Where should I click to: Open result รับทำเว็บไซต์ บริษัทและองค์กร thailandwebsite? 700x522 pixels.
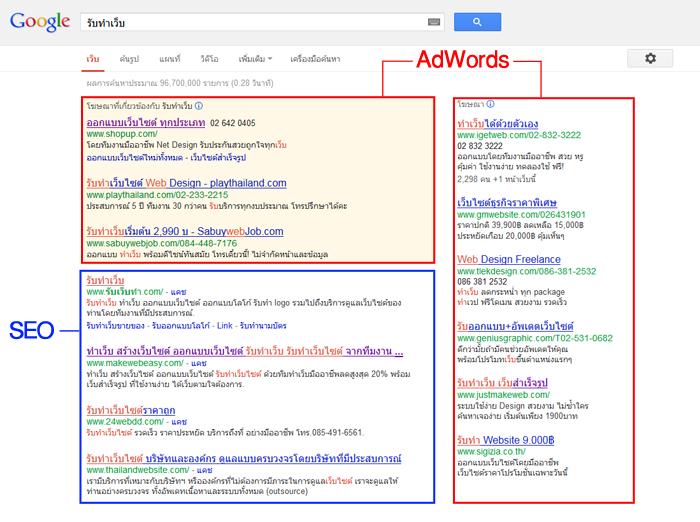coord(244,458)
